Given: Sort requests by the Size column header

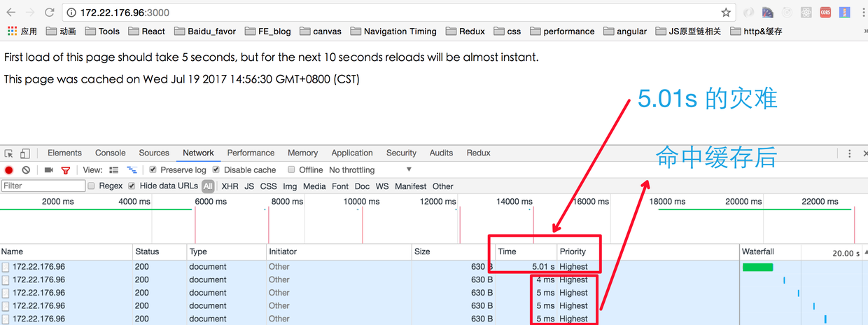Looking at the screenshot, I should (454, 251).
